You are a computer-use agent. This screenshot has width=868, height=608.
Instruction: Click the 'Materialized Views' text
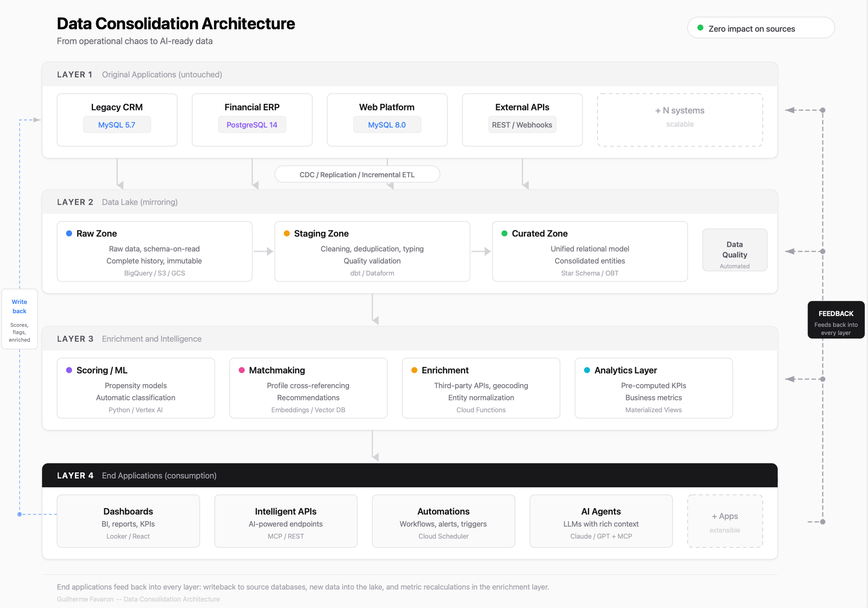654,410
